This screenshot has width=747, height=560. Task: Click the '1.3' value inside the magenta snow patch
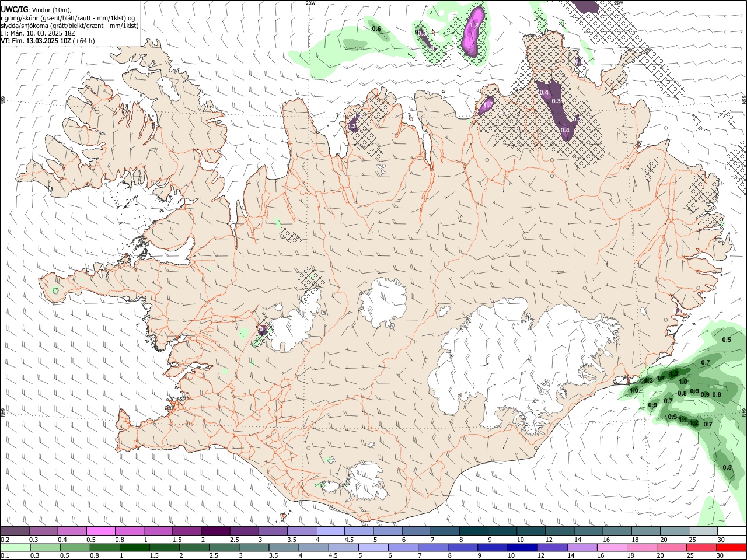click(x=474, y=26)
